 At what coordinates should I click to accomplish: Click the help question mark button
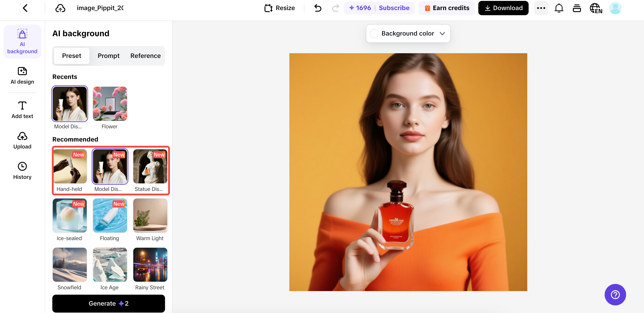615,294
